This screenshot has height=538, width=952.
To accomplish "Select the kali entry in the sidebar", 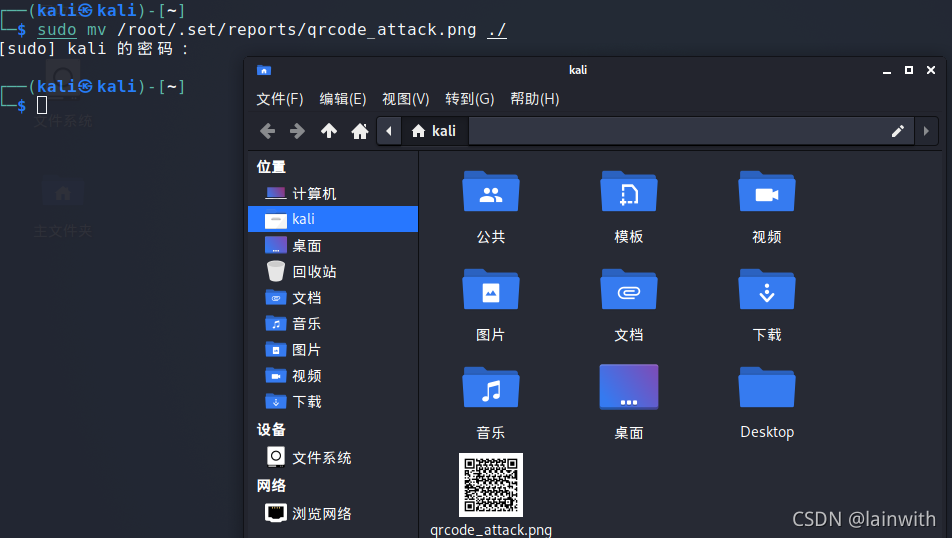I will tap(333, 219).
